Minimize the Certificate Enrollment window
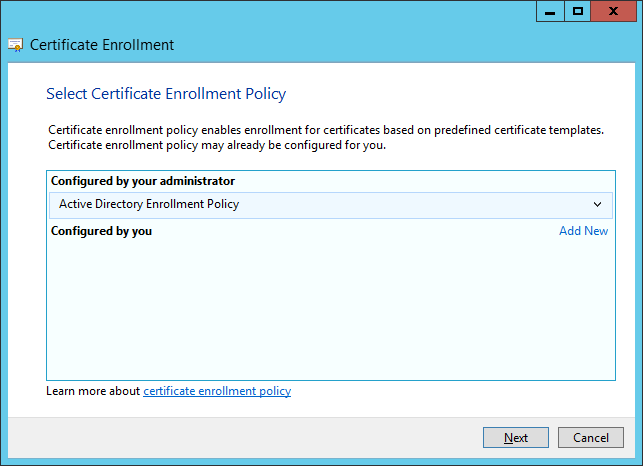Image resolution: width=643 pixels, height=466 pixels. click(550, 11)
